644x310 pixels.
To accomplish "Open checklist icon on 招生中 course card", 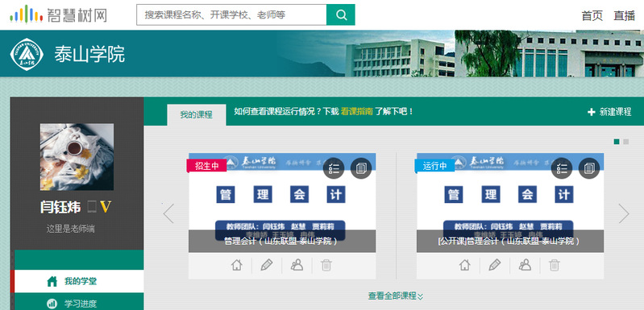I will [334, 168].
